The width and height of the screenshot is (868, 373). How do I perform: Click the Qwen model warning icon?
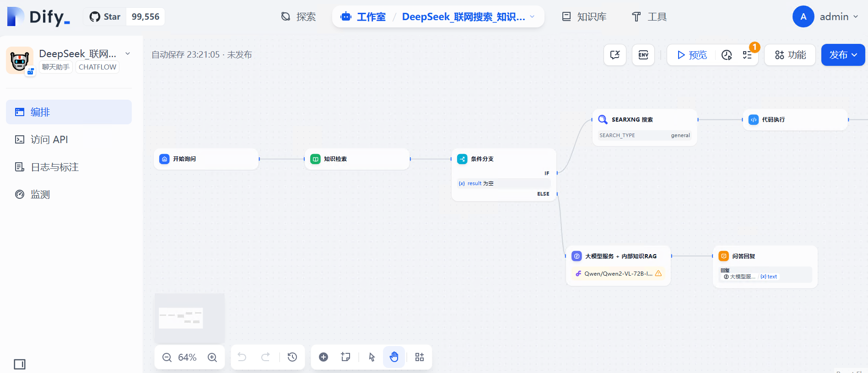click(x=658, y=273)
